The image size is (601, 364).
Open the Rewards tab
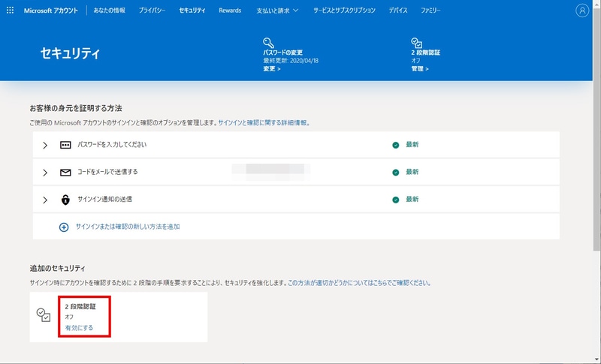click(x=230, y=11)
